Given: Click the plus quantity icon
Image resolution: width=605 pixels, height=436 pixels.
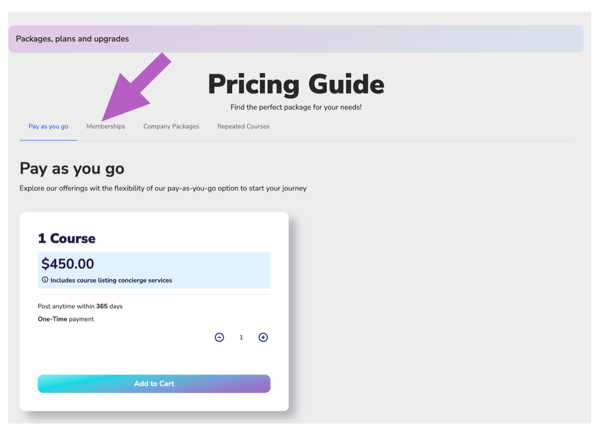Looking at the screenshot, I should pos(263,337).
